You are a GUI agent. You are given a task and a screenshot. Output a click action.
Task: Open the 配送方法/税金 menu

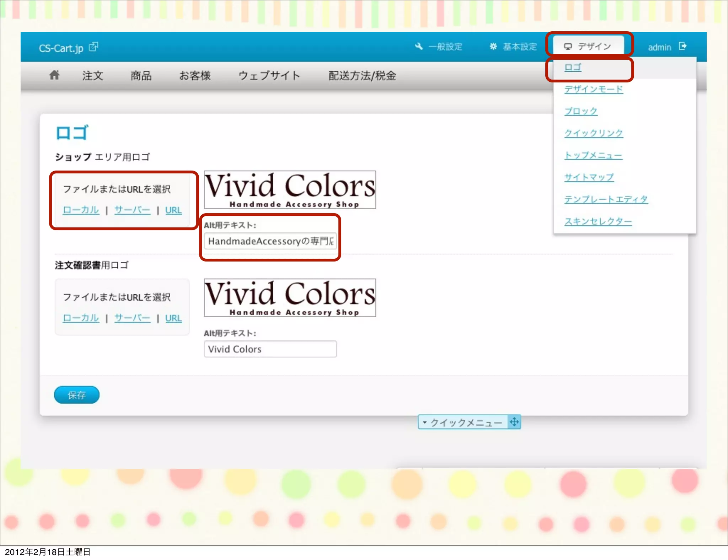click(x=362, y=76)
